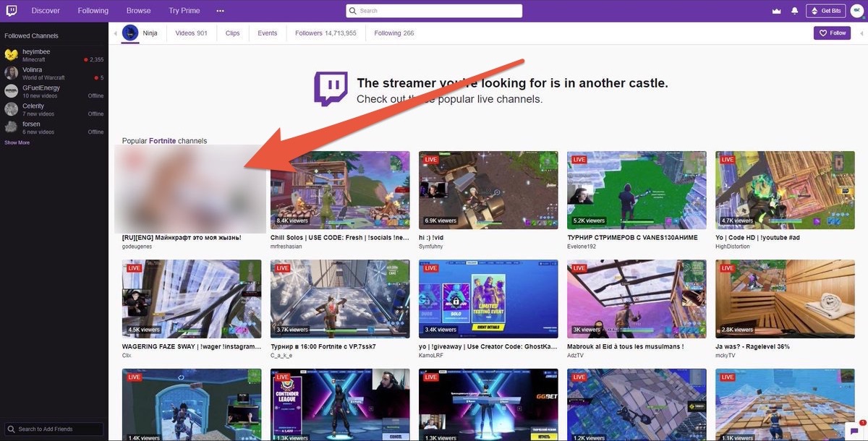The image size is (868, 441).
Task: Click the left arrow beside Ninja's avatar
Action: (x=115, y=33)
